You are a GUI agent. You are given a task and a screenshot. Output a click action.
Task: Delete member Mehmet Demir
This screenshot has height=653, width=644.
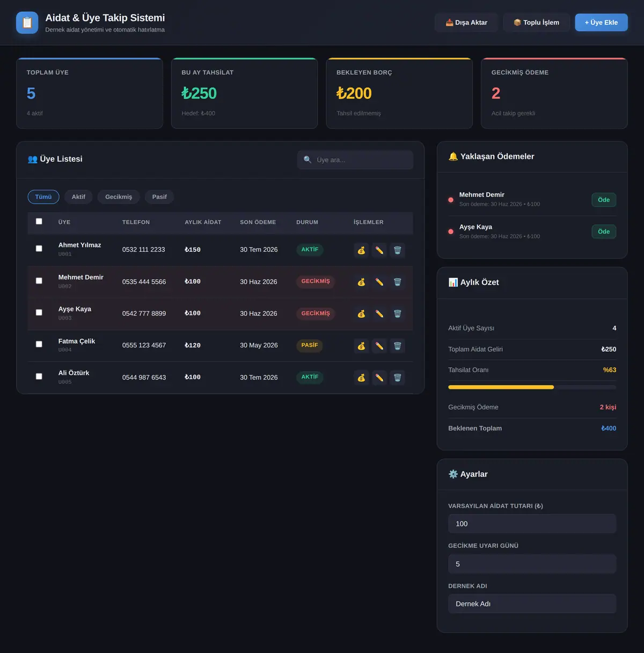tap(398, 282)
